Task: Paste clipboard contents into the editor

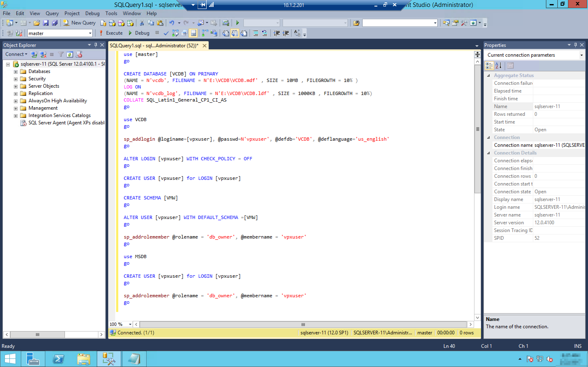Action: pyautogui.click(x=160, y=23)
